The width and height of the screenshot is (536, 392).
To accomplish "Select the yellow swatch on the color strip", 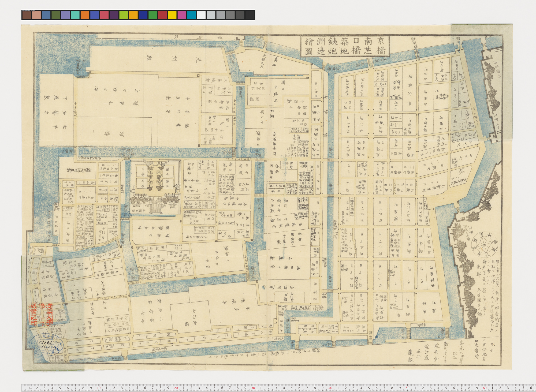I will [x=172, y=15].
